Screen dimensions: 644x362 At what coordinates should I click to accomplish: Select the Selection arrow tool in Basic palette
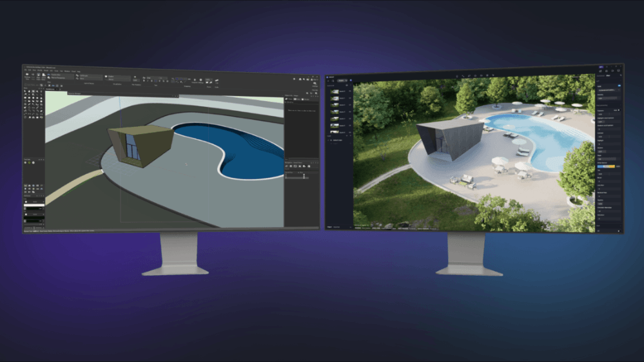(x=24, y=91)
